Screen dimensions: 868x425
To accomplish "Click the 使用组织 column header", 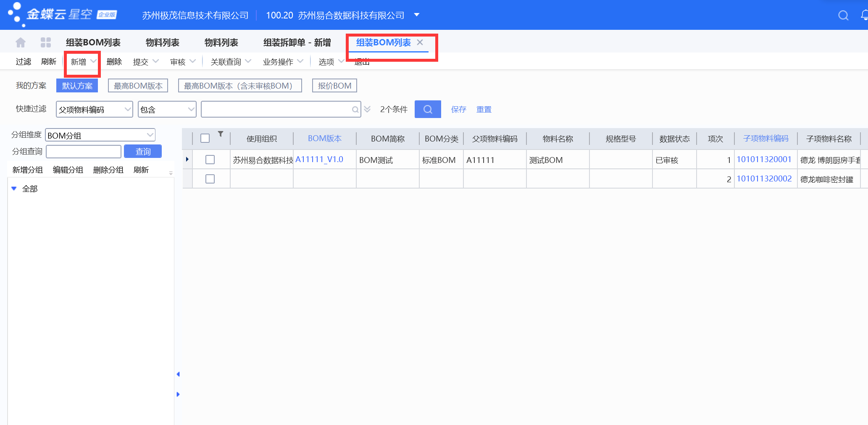I will [262, 139].
